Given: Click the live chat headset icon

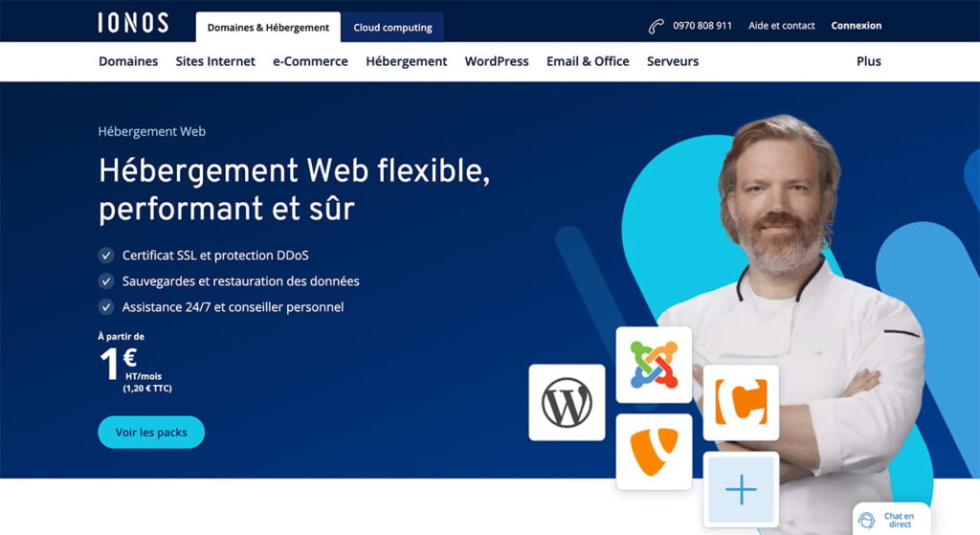Looking at the screenshot, I should tap(867, 520).
